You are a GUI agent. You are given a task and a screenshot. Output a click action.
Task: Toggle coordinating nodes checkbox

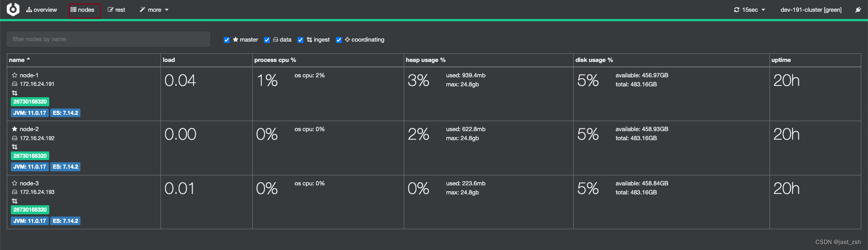pyautogui.click(x=339, y=40)
